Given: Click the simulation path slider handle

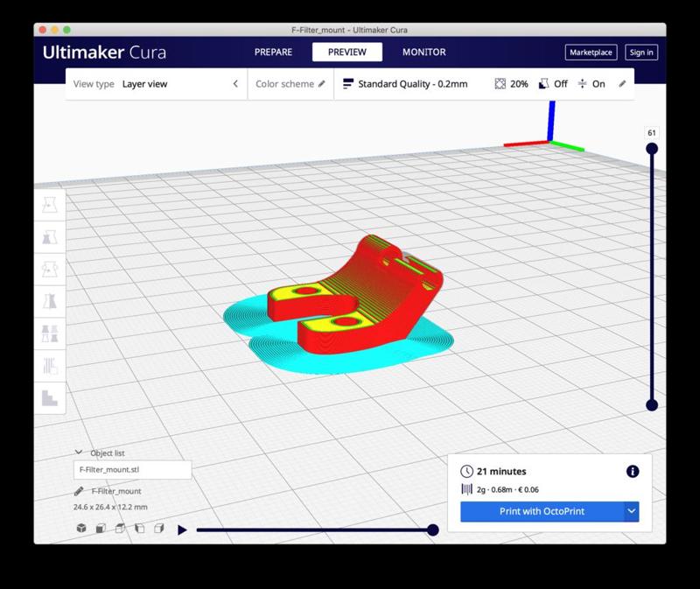Looking at the screenshot, I should tap(432, 530).
